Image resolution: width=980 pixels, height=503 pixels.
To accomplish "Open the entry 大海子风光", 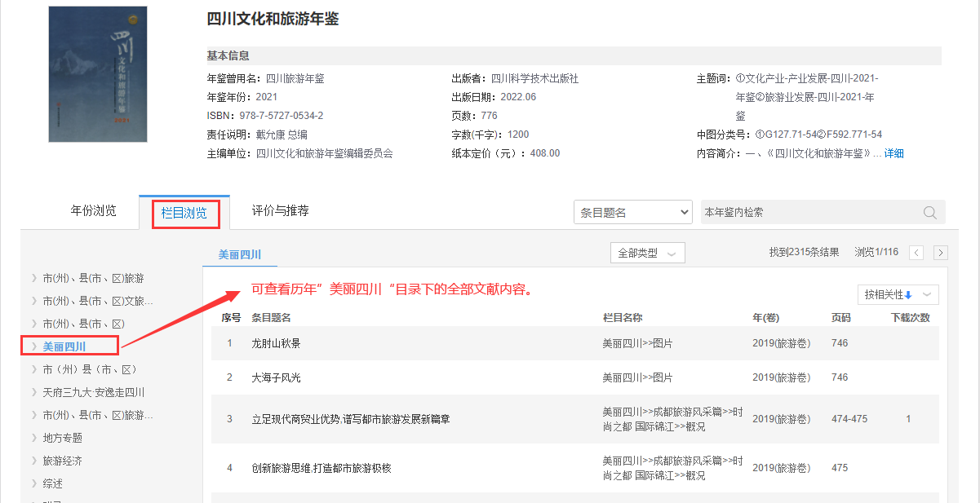I will coord(276,377).
